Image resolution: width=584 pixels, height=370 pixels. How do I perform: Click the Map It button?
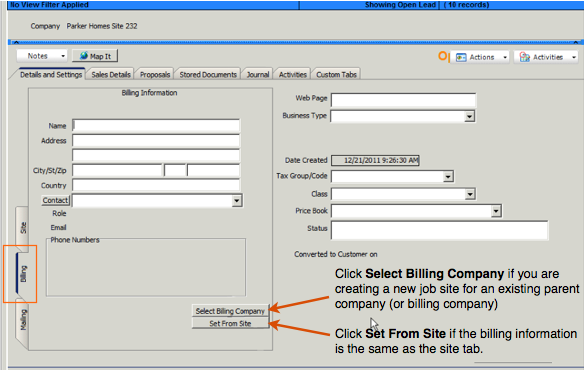(95, 56)
